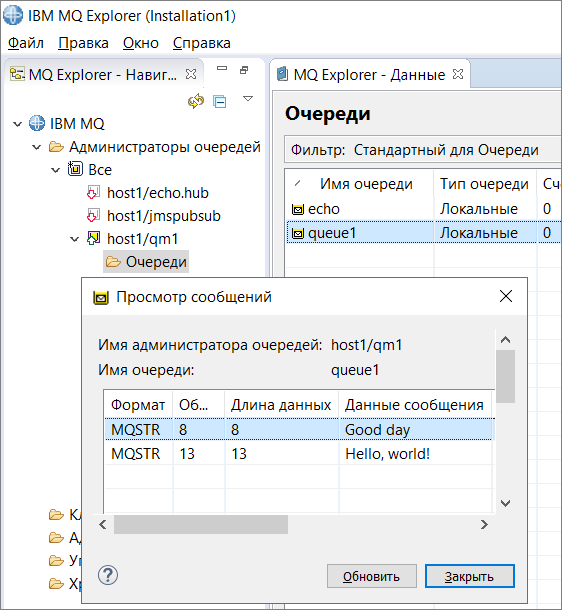Click the horizontal scrollbar thumb

(201, 524)
